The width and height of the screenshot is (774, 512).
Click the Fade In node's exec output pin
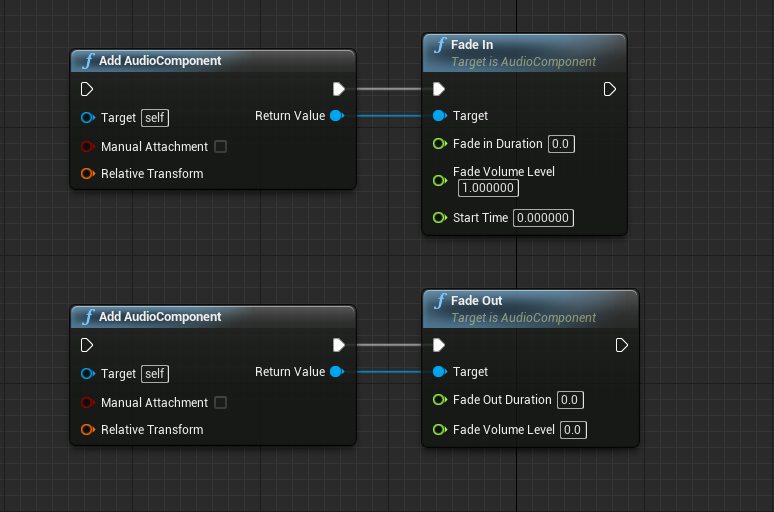(x=610, y=90)
